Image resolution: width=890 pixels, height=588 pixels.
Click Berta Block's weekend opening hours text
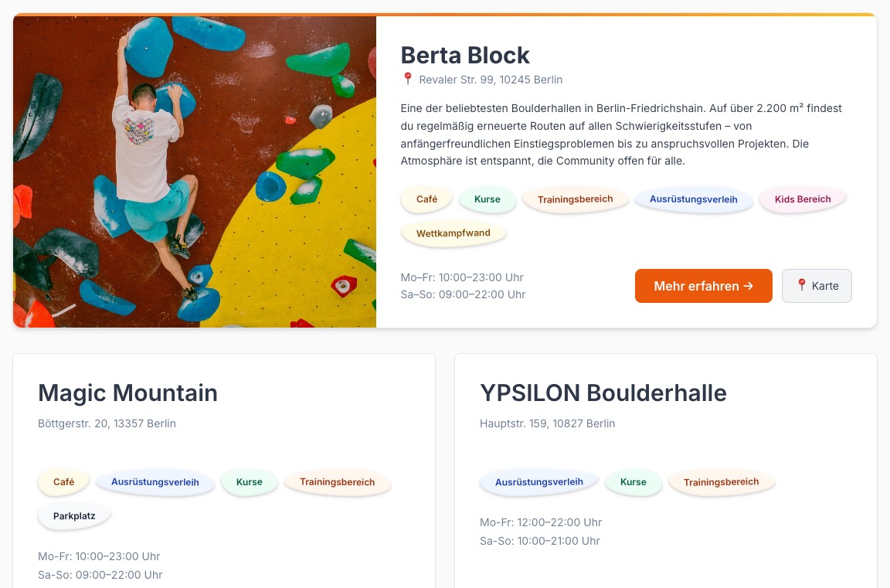click(463, 294)
